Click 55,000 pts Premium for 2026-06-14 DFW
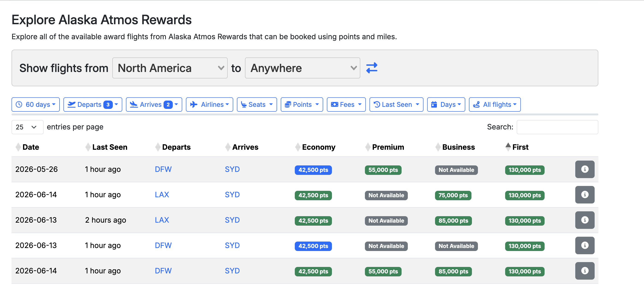 tap(383, 272)
